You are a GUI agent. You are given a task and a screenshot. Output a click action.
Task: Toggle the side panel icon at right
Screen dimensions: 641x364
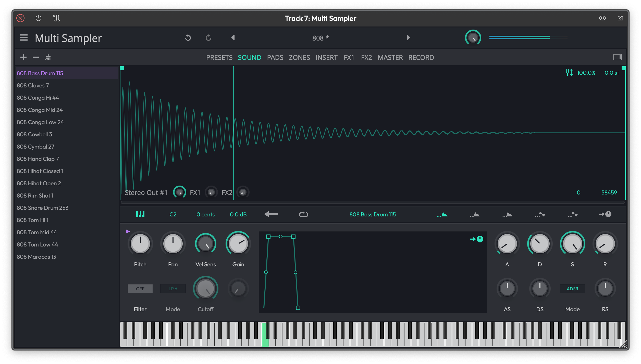coord(617,57)
